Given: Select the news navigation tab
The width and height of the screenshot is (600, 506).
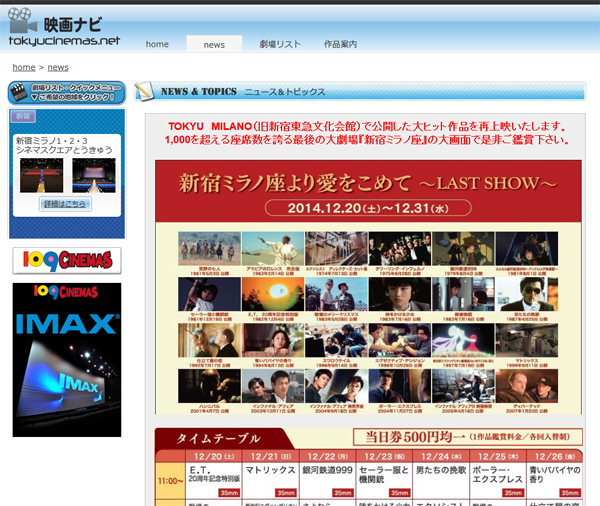Looking at the screenshot, I should click(x=214, y=44).
